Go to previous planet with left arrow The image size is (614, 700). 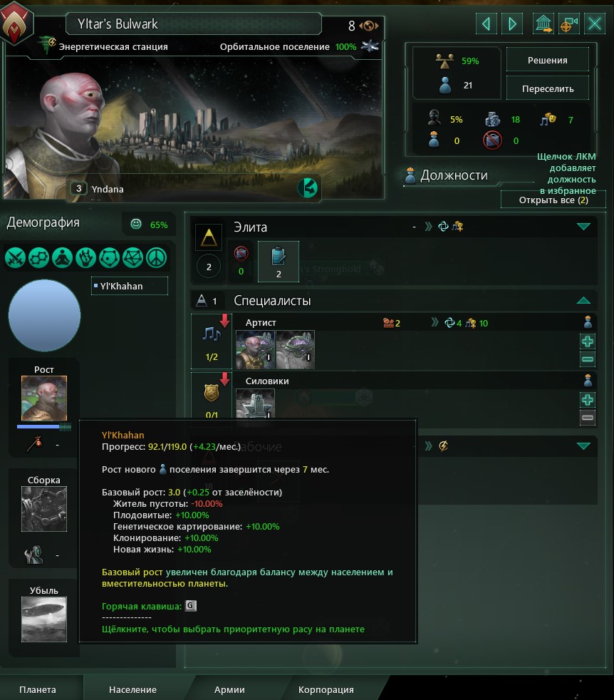pos(486,24)
